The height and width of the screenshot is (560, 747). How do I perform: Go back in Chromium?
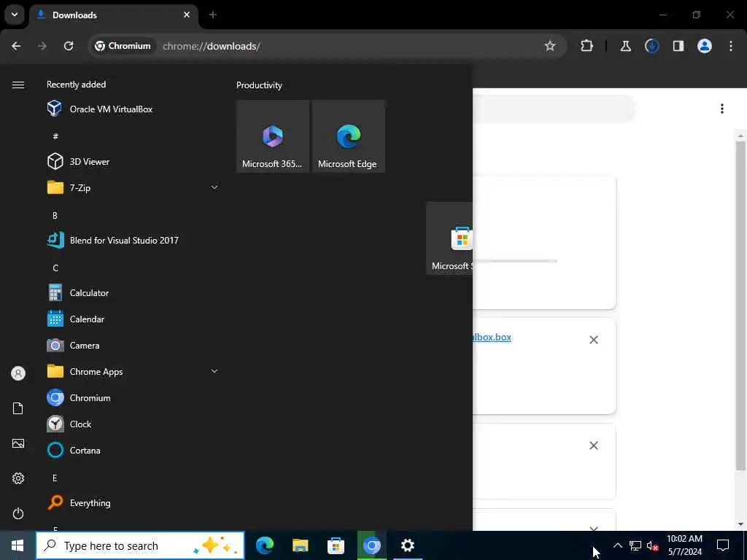click(16, 46)
